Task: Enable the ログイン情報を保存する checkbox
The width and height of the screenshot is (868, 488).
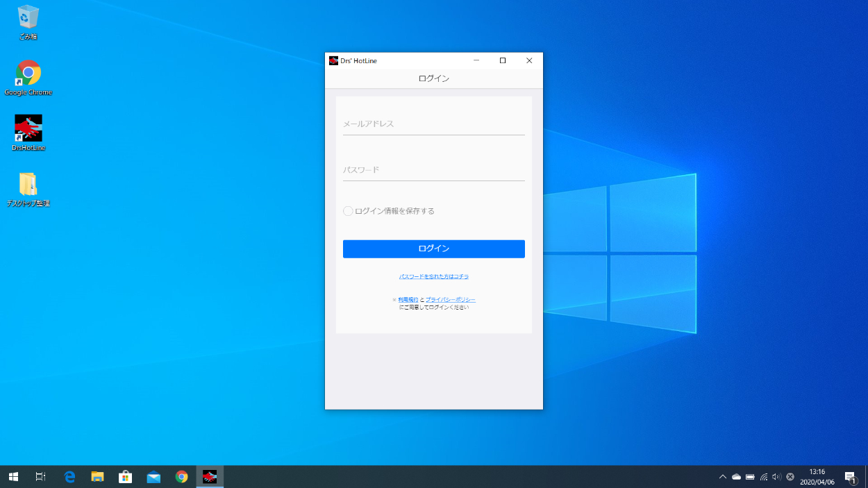Action: pos(348,211)
